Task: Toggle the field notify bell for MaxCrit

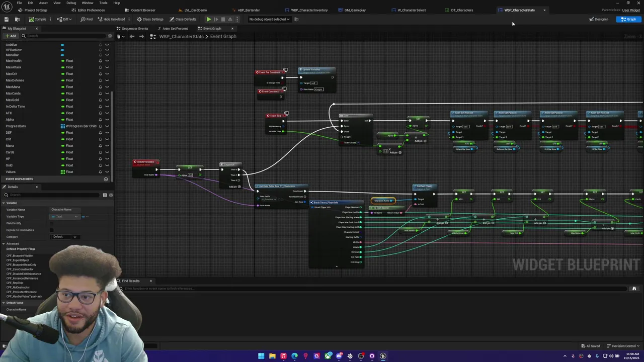Action: point(100,74)
